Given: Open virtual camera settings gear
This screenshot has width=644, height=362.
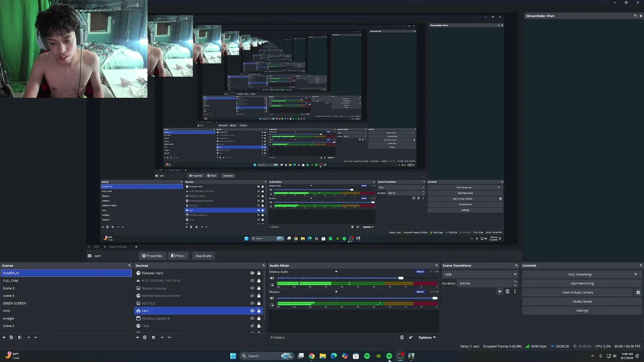Looking at the screenshot, I should pos(638,293).
